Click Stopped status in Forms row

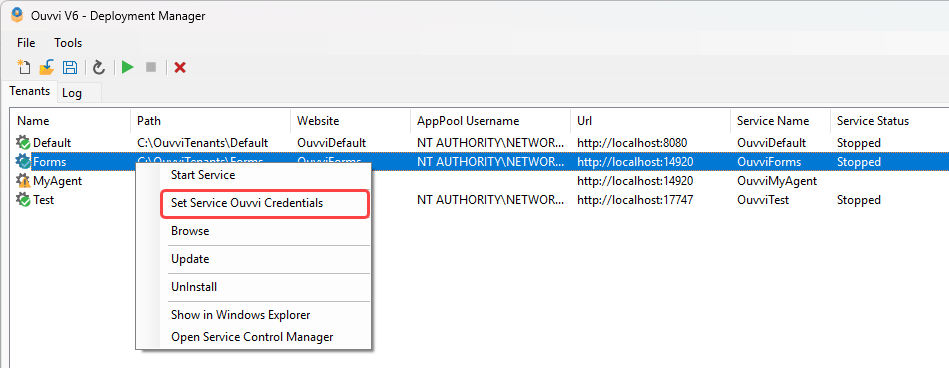point(858,162)
